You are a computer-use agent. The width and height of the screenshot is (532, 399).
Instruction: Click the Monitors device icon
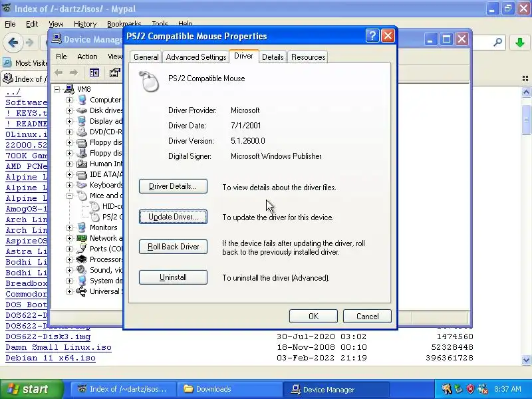81,227
